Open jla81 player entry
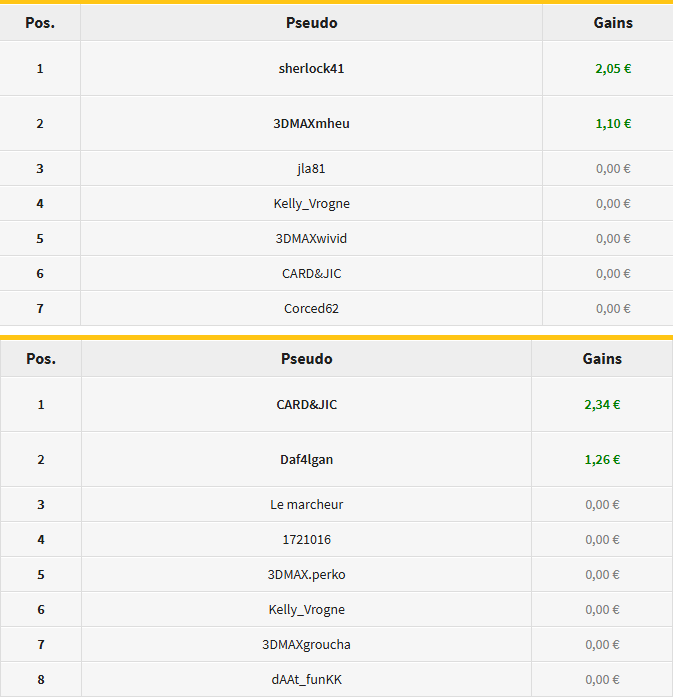This screenshot has height=698, width=673. [x=311, y=169]
